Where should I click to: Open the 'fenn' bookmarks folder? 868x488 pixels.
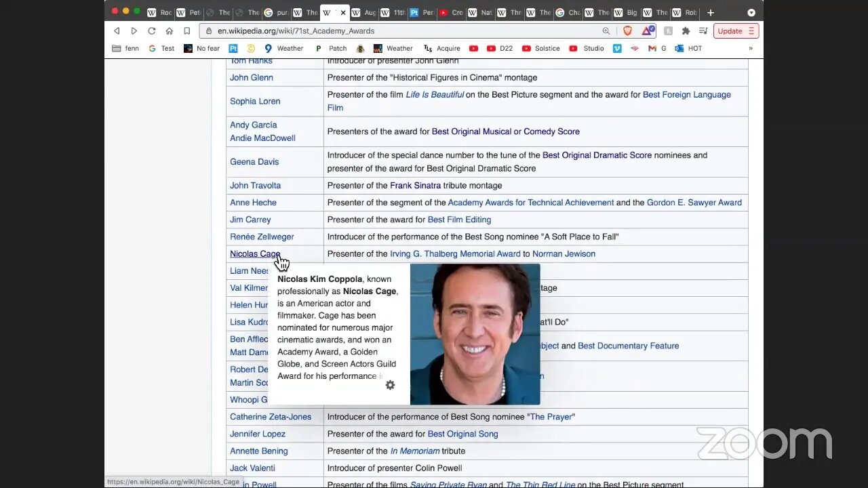pyautogui.click(x=126, y=48)
